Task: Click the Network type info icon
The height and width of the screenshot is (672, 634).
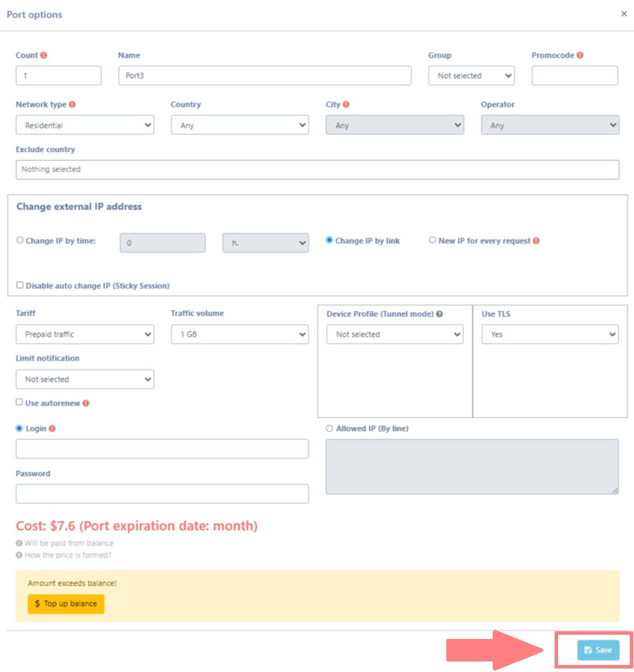Action: pyautogui.click(x=72, y=105)
